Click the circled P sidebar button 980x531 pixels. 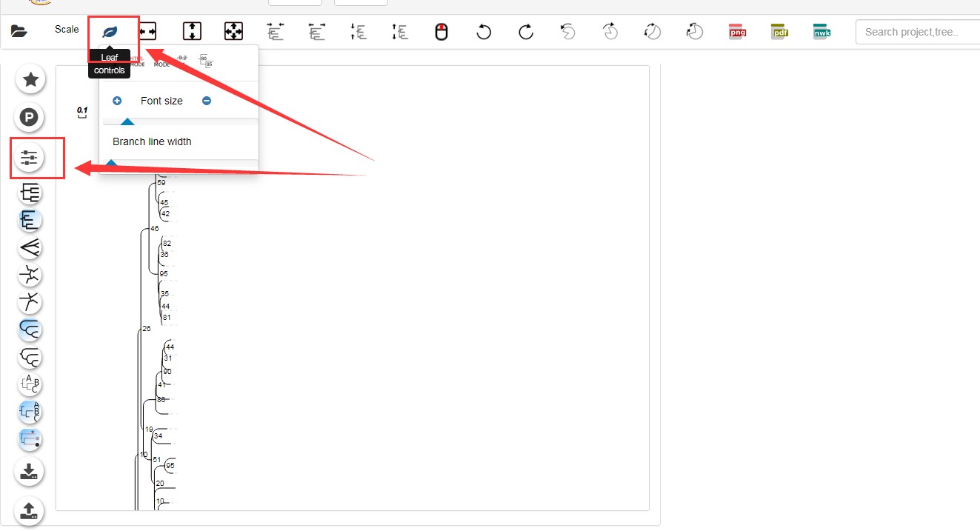30,117
